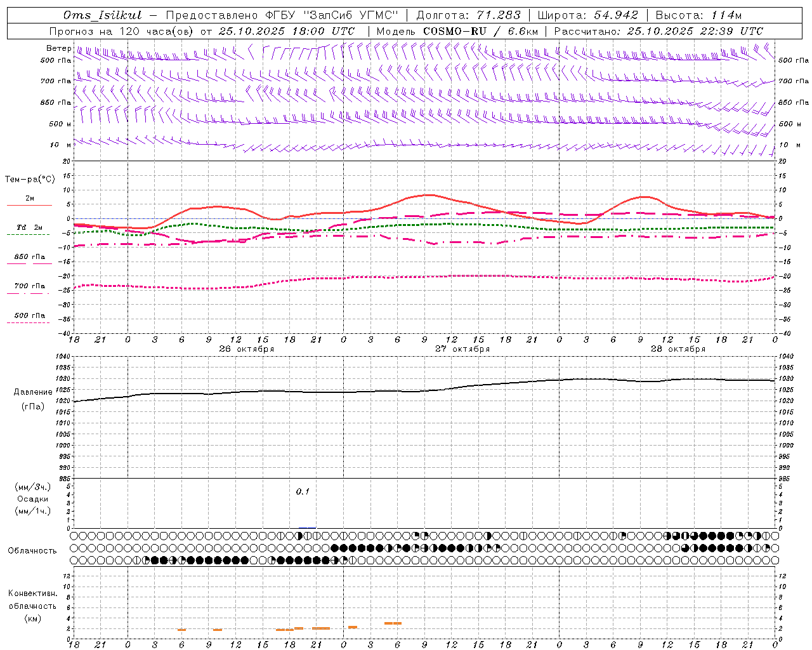Click the 'Td 2м' legend label
The width and height of the screenshot is (812, 650).
coord(30,227)
